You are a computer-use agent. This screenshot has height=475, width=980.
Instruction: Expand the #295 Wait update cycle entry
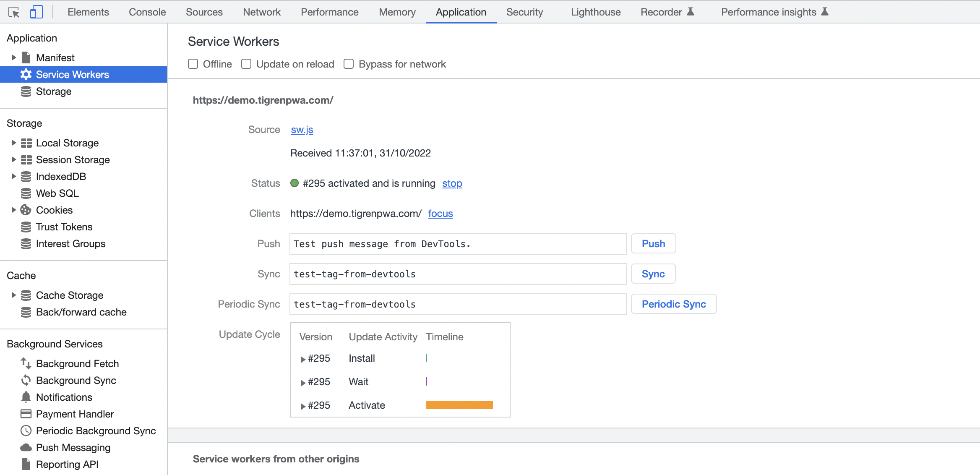302,381
